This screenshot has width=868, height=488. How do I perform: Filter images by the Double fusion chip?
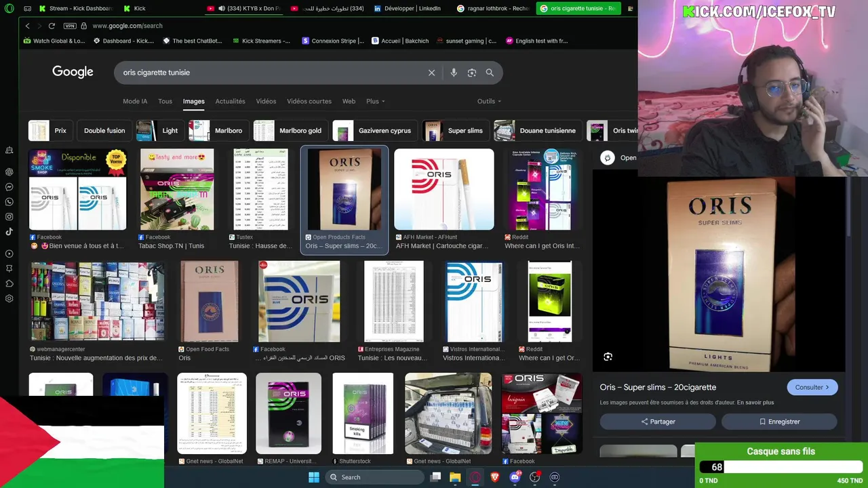pyautogui.click(x=104, y=131)
